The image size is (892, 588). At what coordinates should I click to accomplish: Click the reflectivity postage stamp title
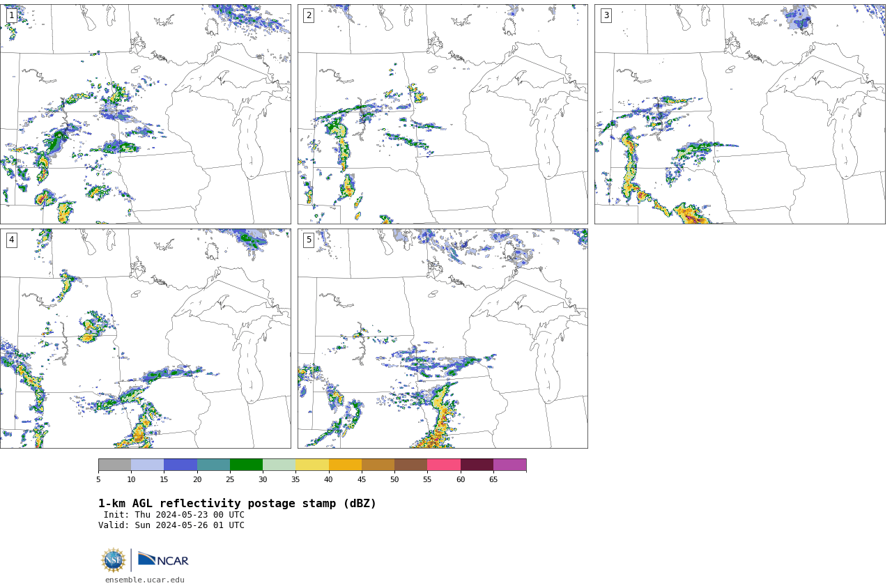pos(237,504)
